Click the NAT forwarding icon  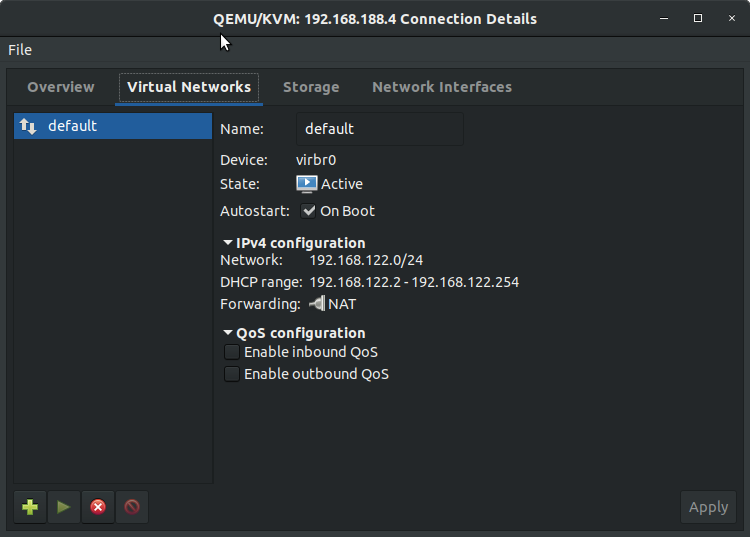318,304
